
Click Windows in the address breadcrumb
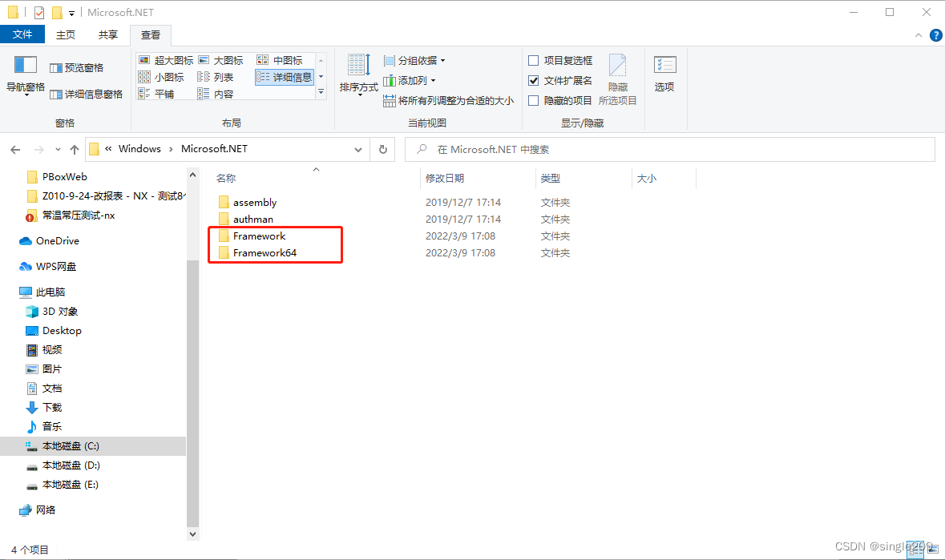tap(139, 149)
